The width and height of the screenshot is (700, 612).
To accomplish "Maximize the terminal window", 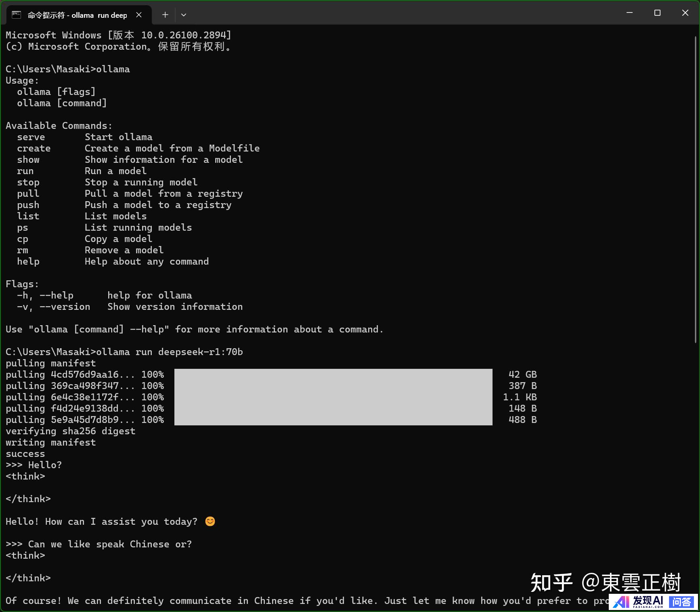I will [x=657, y=13].
